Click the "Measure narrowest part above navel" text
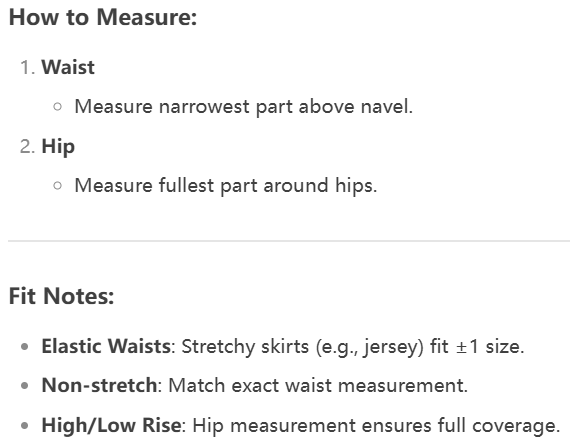This screenshot has width=570, height=444. tap(244, 107)
